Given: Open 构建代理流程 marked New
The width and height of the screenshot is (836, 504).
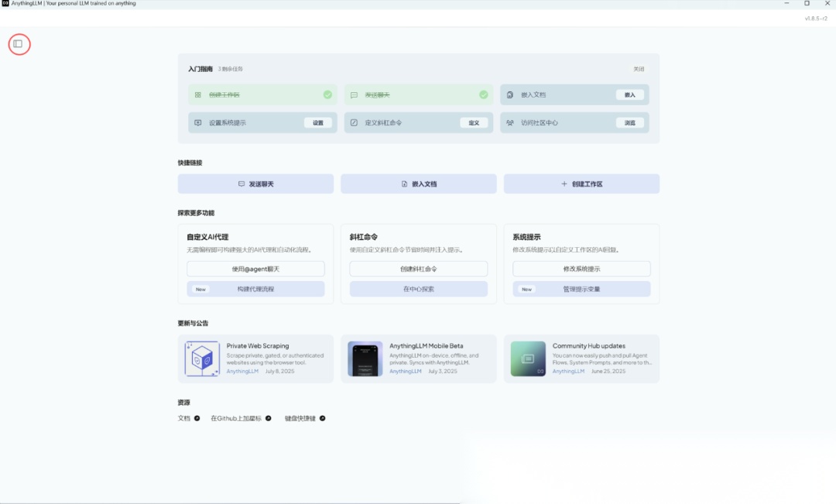Looking at the screenshot, I should (255, 289).
